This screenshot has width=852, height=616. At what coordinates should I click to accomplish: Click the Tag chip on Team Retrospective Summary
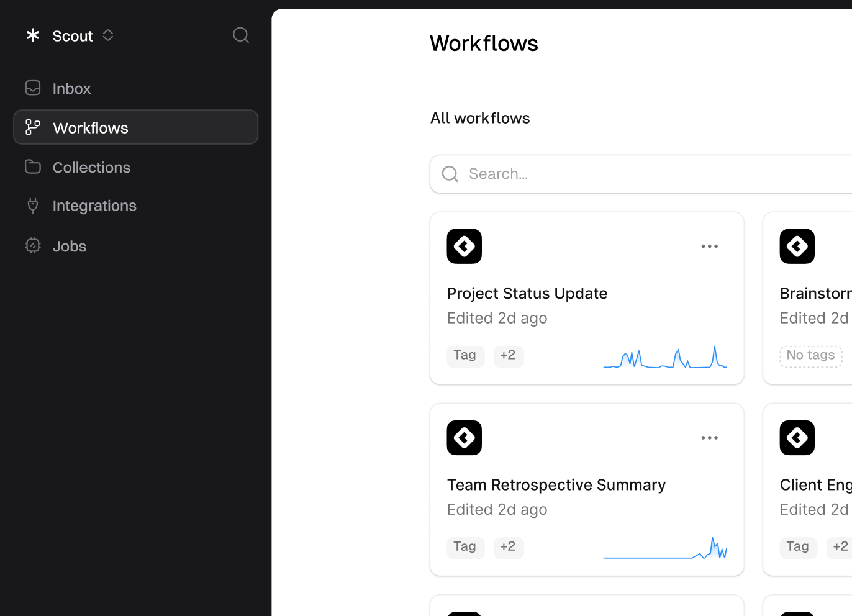(x=465, y=547)
